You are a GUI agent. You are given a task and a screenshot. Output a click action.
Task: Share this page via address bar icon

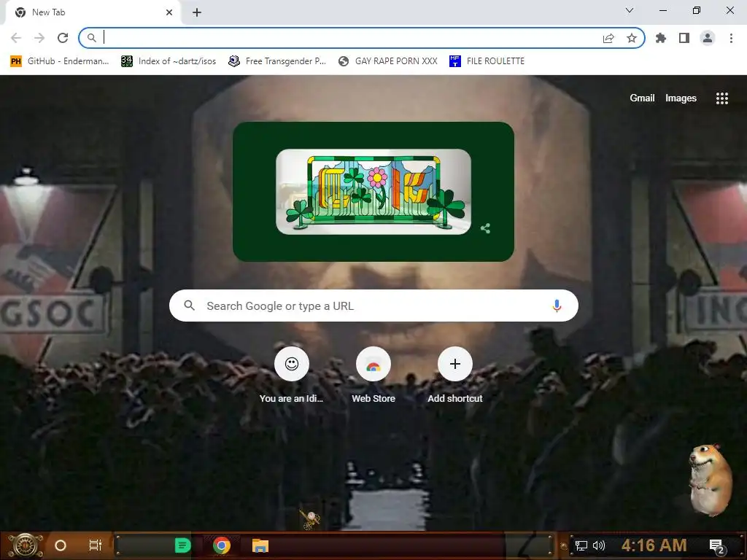tap(608, 38)
